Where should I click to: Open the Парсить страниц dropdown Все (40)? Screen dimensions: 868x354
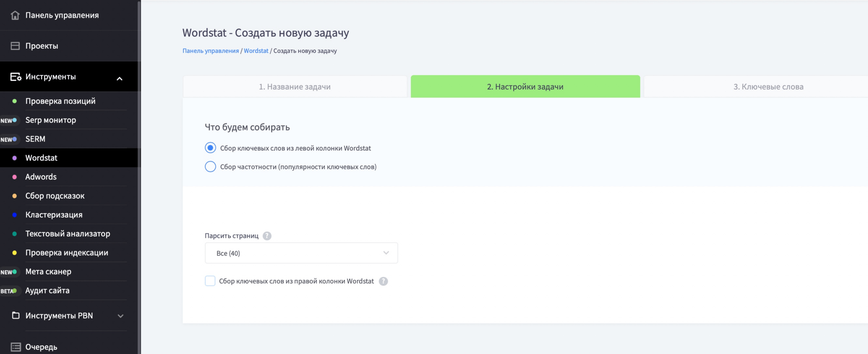[301, 253]
